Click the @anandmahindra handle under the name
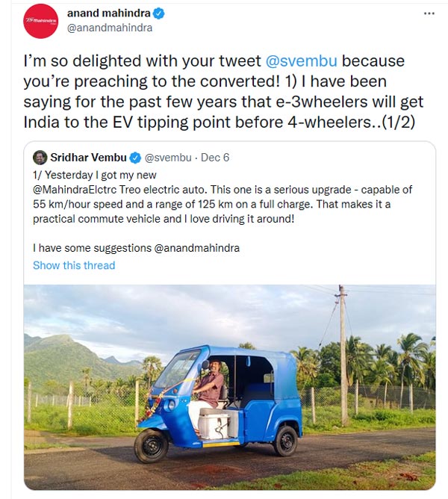This screenshot has width=448, height=499. pyautogui.click(x=109, y=28)
